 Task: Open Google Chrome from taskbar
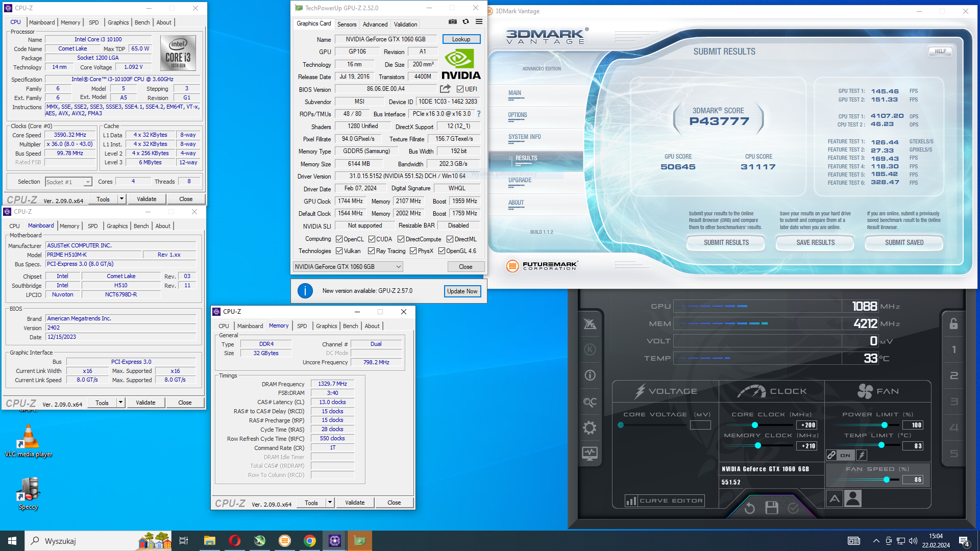tap(310, 541)
